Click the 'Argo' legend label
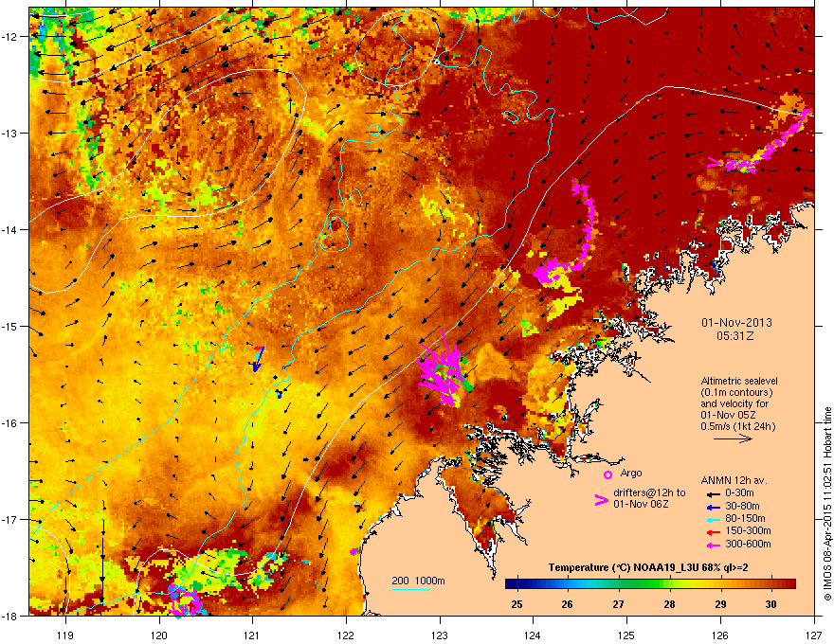This screenshot has height=644, width=834. pos(631,473)
